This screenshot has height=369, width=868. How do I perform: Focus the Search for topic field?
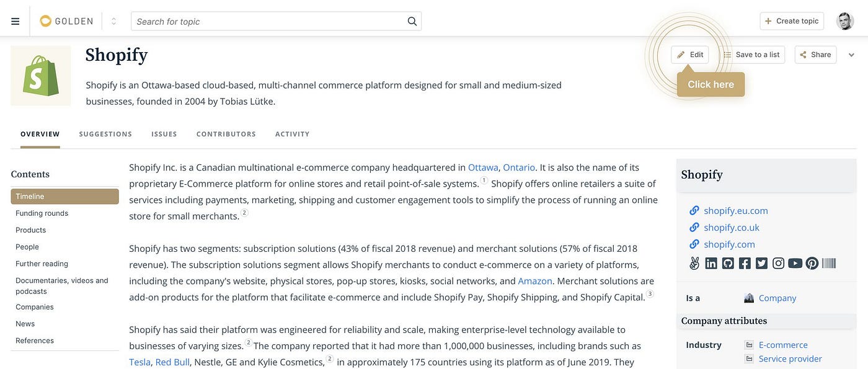[276, 21]
